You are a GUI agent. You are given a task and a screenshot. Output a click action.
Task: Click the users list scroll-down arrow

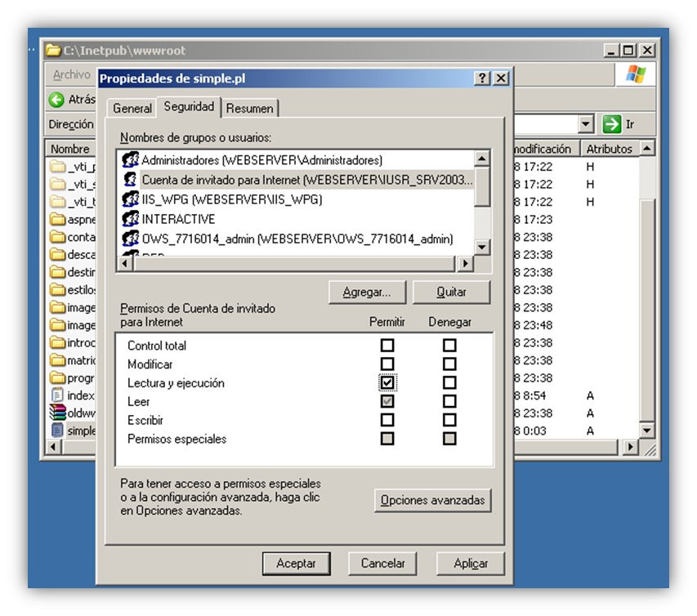tap(482, 247)
